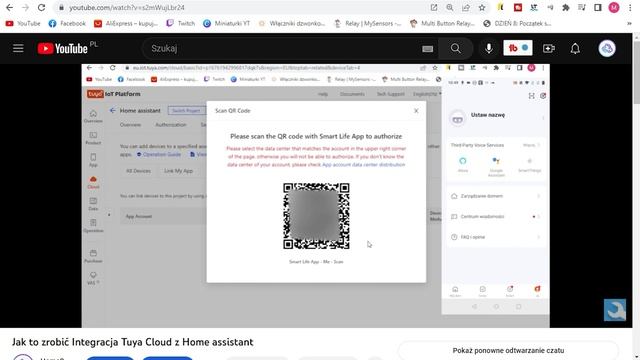Screen dimensions: 640x360
Task: Open the Multi Button Relay bookmark
Action: tap(442, 23)
